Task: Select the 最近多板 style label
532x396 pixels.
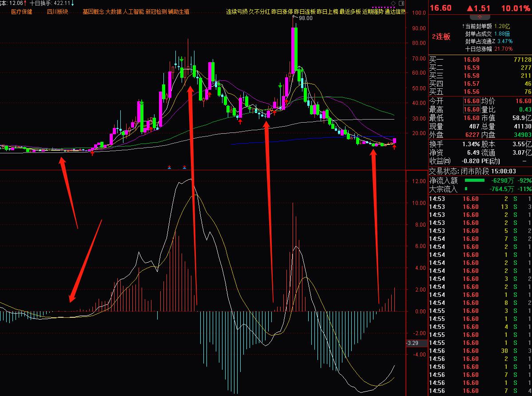Action: point(350,12)
